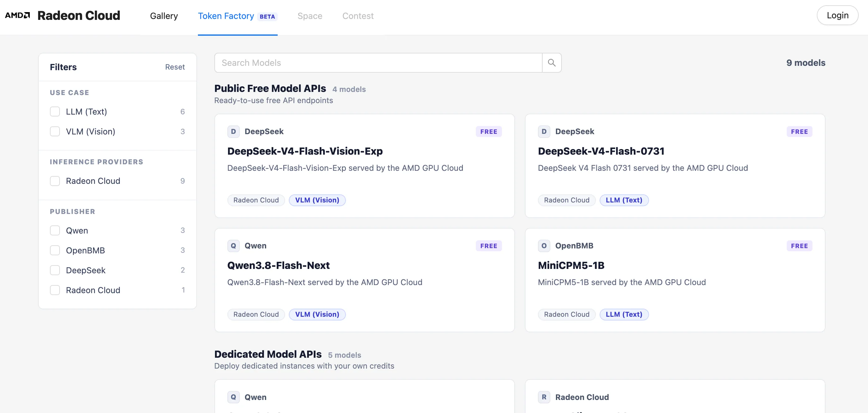Open the Qwen3.8-Flash-Next model
Image resolution: width=868 pixels, height=413 pixels.
[x=278, y=265]
